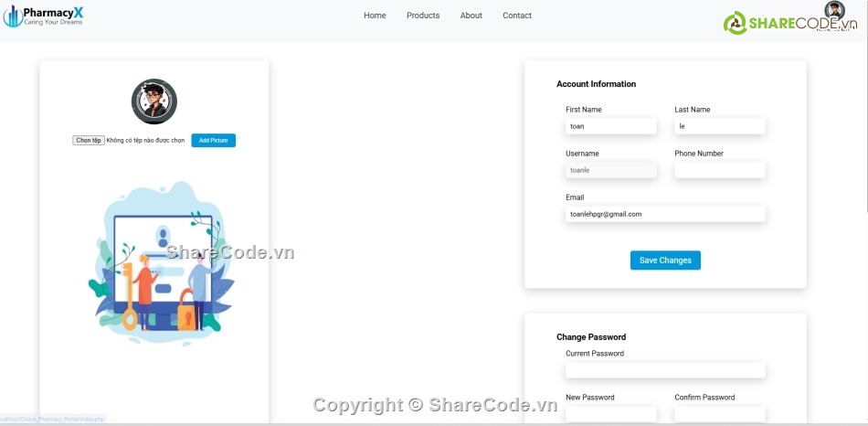Select the Username field
868x426 pixels.
(x=610, y=170)
